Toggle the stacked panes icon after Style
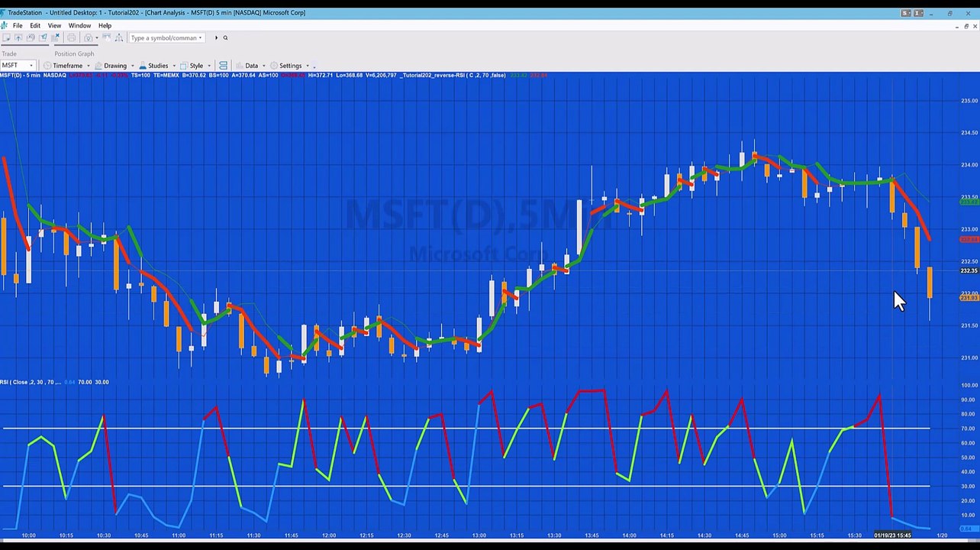The height and width of the screenshot is (550, 980). point(223,66)
